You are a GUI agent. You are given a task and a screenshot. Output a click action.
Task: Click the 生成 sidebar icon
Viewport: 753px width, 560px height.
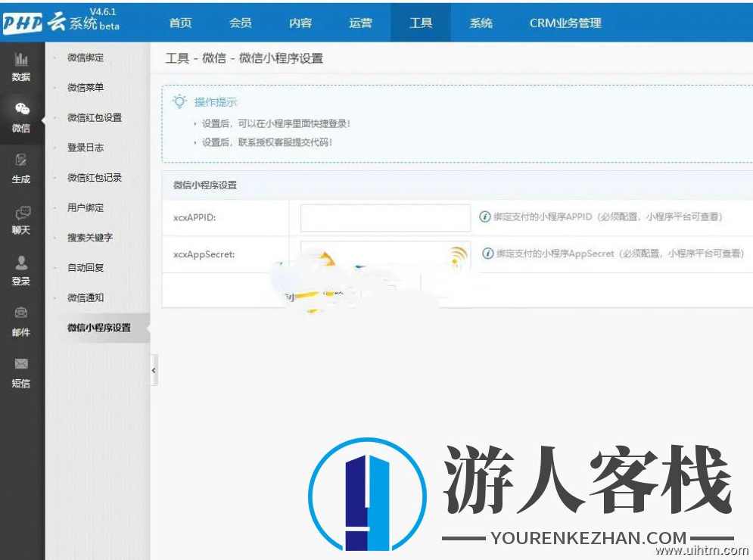click(21, 170)
